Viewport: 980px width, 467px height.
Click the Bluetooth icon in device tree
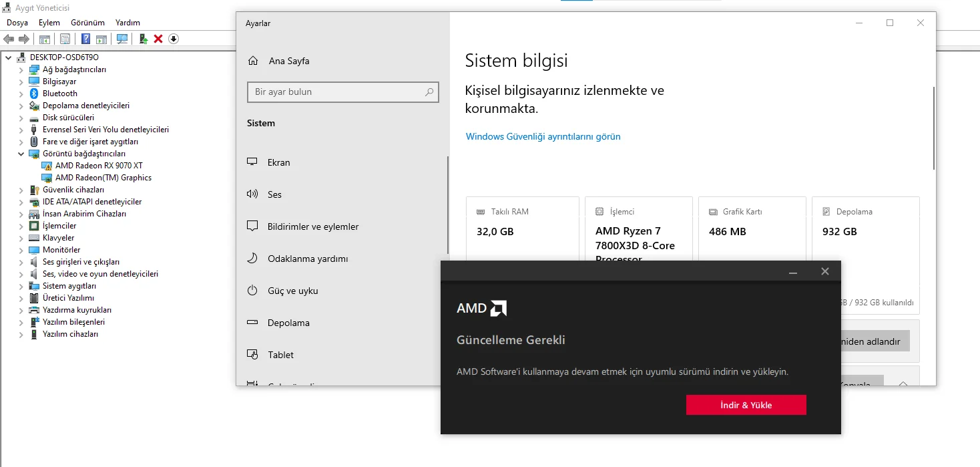[x=34, y=94]
